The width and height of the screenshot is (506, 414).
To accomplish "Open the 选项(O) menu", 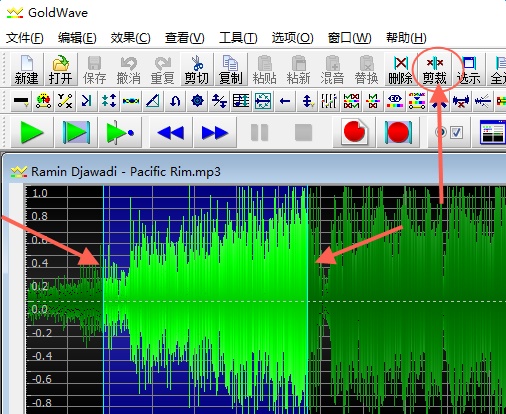I will coord(292,38).
